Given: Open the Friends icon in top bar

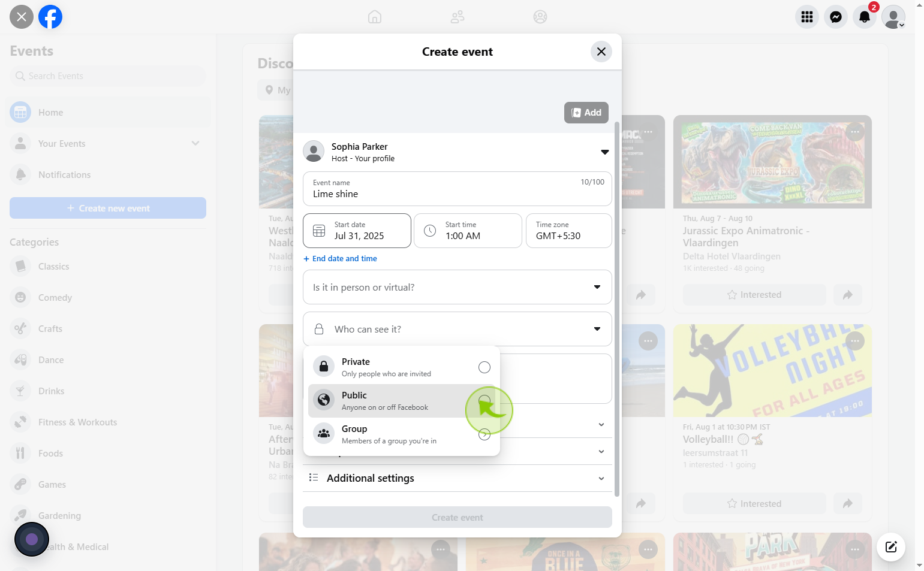Looking at the screenshot, I should point(458,17).
